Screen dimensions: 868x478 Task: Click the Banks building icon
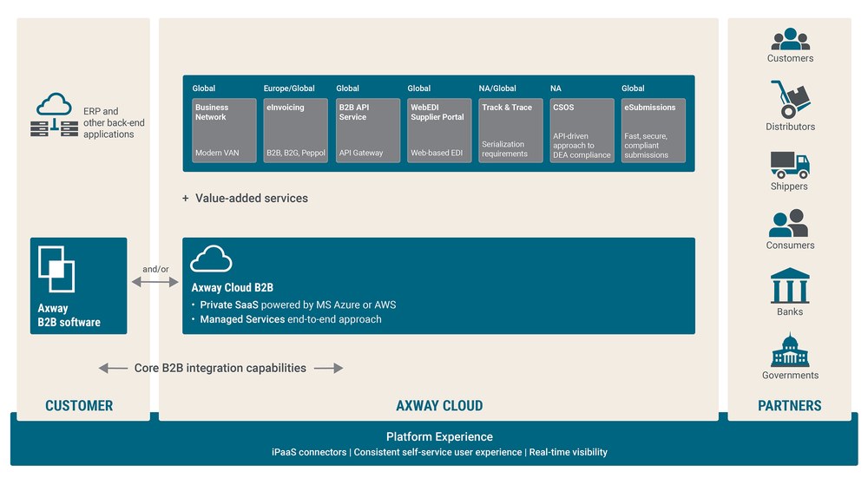790,285
